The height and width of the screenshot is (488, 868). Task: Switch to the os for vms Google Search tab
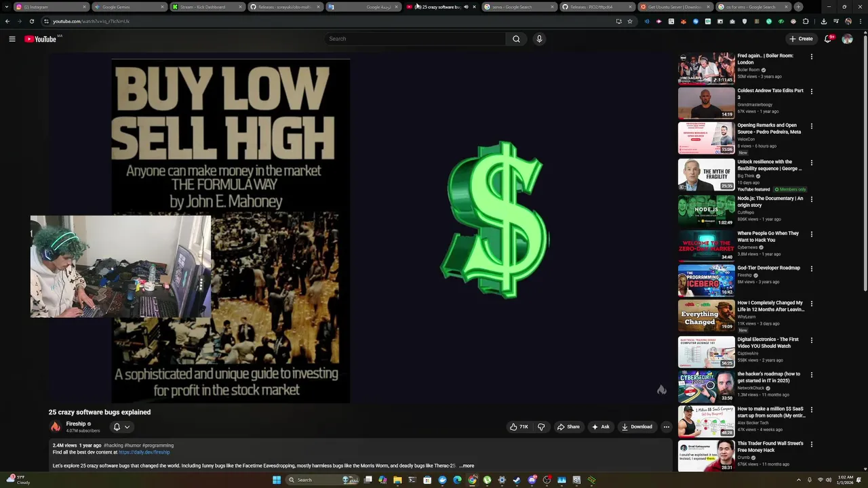pos(753,7)
